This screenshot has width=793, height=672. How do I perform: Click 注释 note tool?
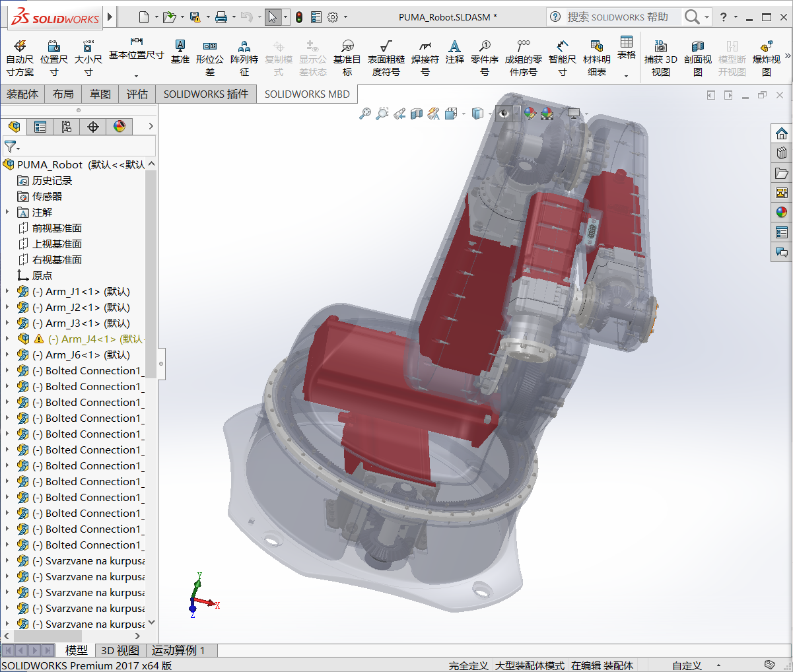455,51
